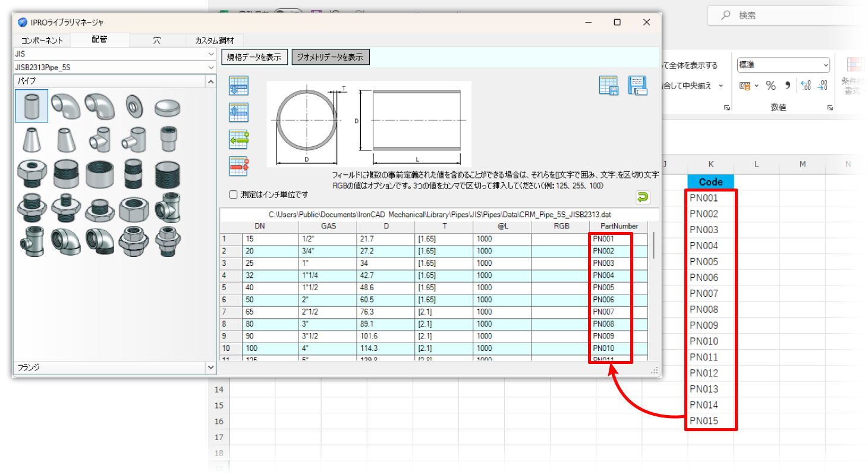The width and height of the screenshot is (868, 474).
Task: Select PN005 cell in IPRO dialog table
Action: [x=618, y=287]
